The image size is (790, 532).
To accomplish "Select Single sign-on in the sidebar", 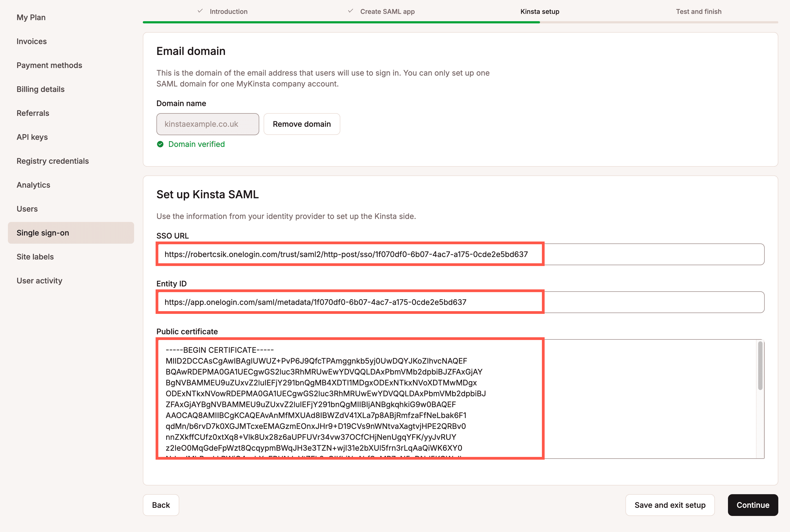I will coord(42,233).
